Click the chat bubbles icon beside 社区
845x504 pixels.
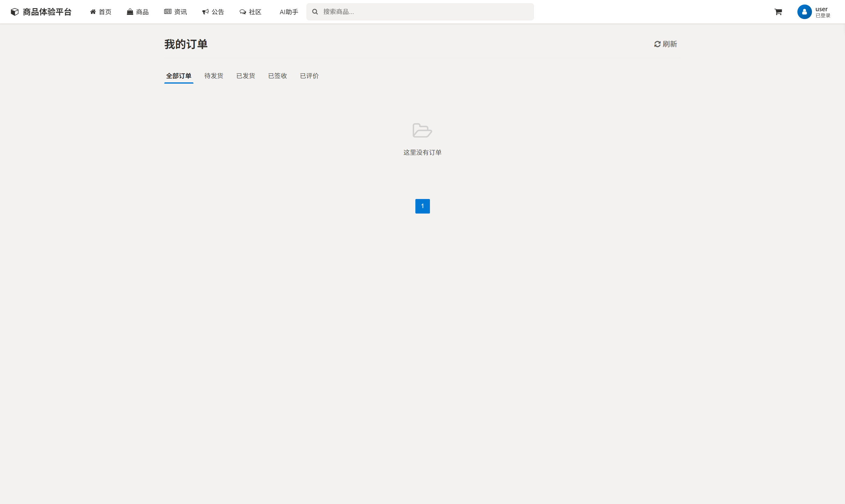coord(243,12)
